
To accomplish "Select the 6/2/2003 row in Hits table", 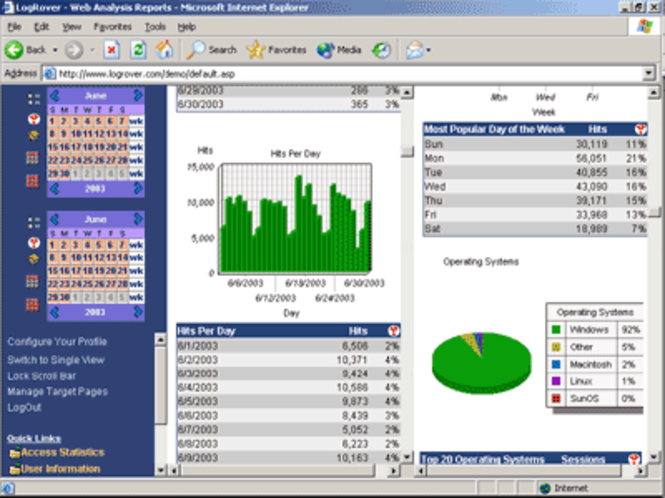I will click(x=288, y=360).
